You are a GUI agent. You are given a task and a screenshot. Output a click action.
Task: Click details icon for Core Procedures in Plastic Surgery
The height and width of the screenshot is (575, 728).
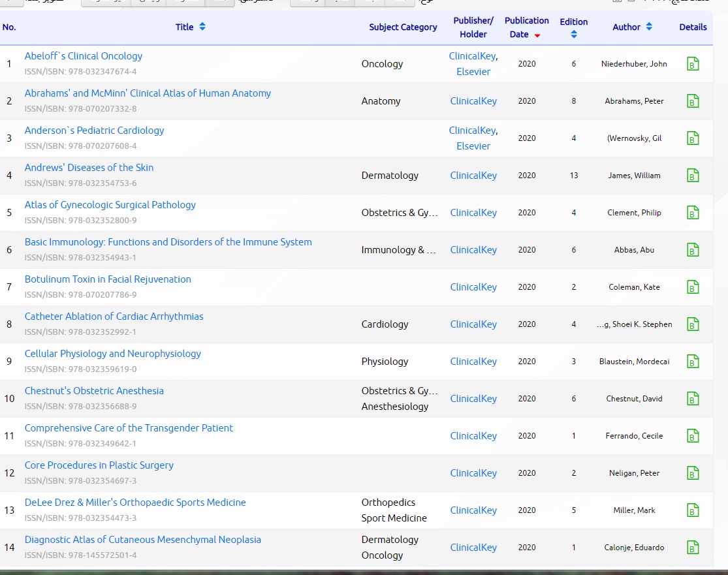[x=693, y=473]
